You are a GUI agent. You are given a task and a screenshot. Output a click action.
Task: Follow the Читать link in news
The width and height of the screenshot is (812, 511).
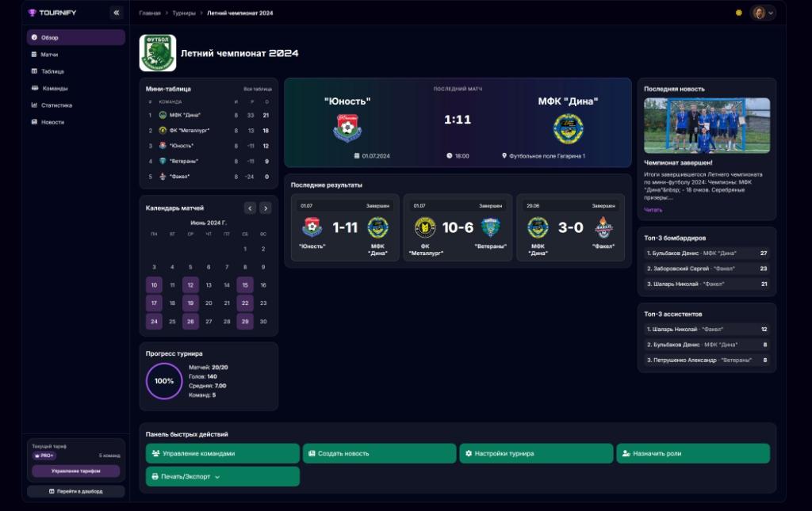pyautogui.click(x=653, y=210)
